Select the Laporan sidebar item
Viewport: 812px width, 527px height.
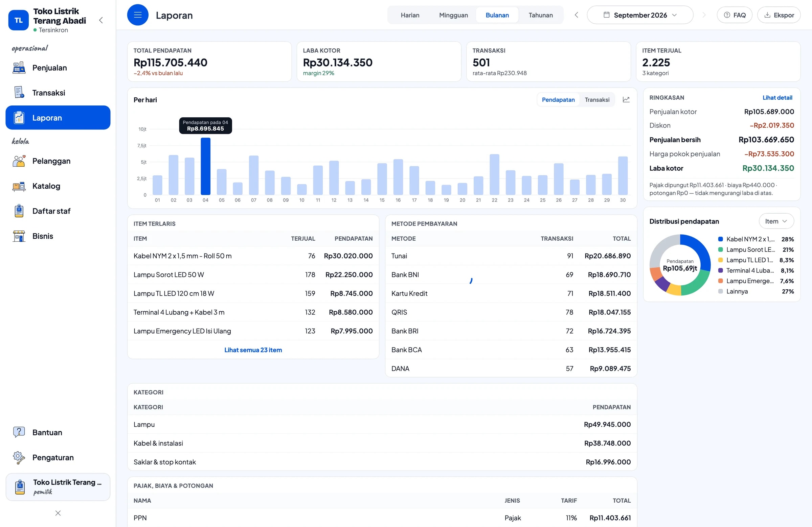(x=58, y=118)
